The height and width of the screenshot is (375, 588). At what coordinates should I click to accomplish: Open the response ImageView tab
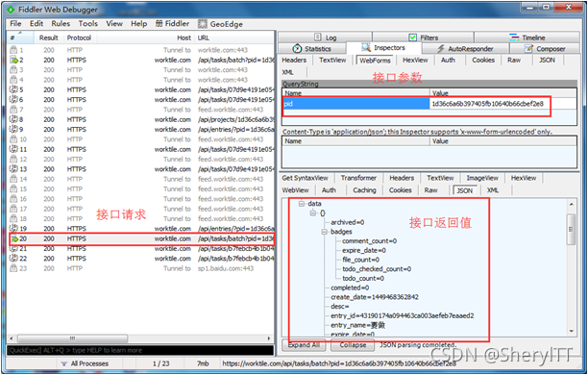point(482,178)
